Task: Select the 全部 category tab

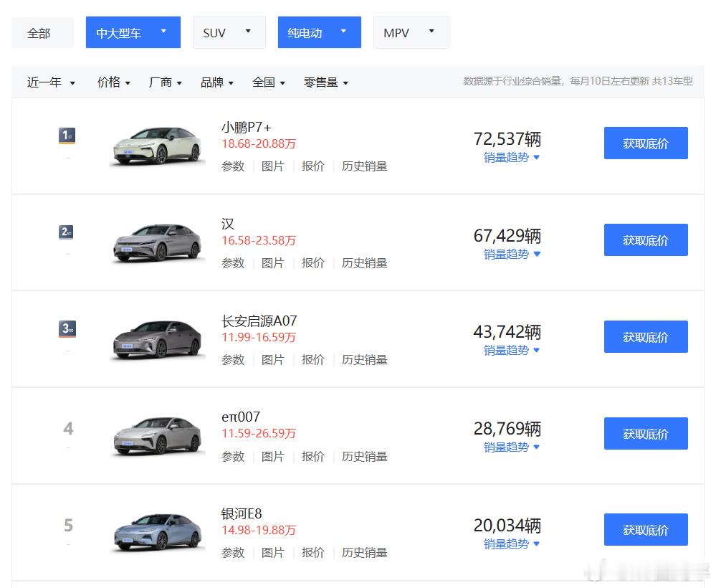Action: coord(42,32)
